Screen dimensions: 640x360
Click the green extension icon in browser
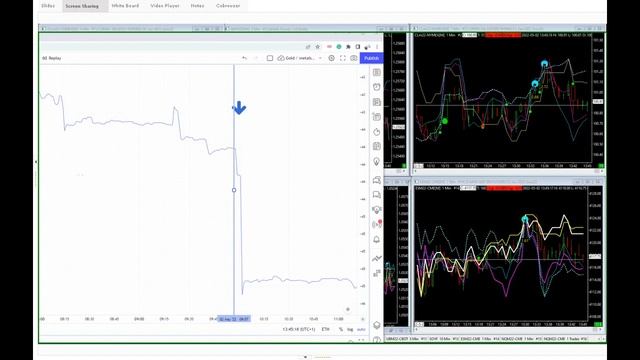[x=339, y=47]
